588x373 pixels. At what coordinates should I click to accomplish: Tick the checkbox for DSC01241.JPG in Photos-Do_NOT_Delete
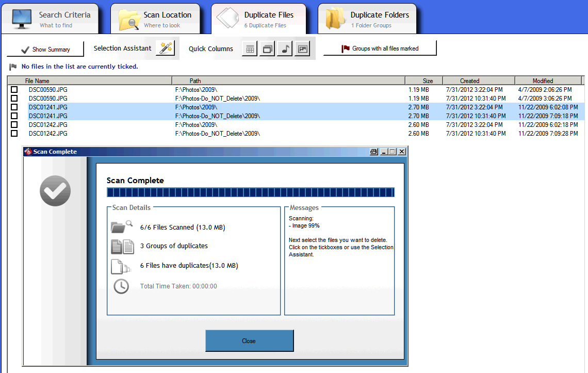[14, 116]
